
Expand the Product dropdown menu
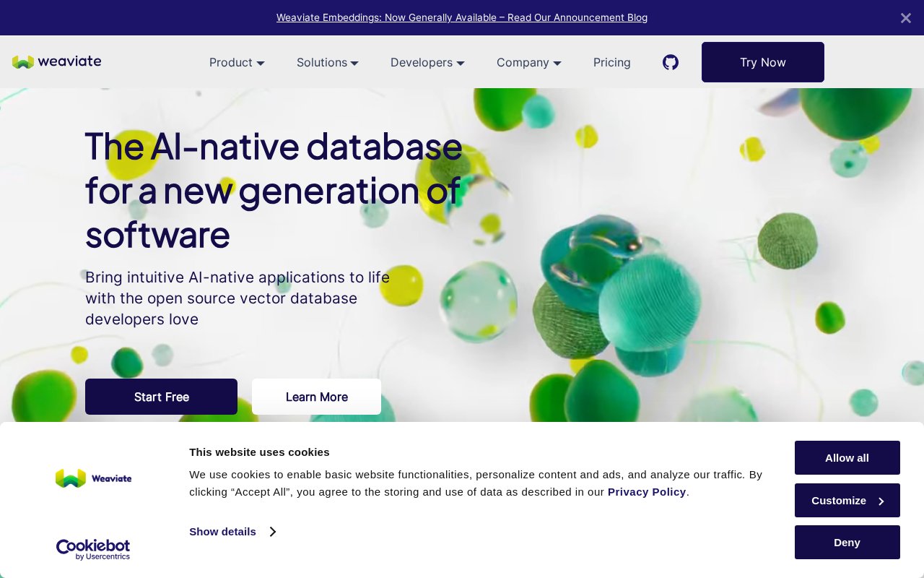coord(237,63)
